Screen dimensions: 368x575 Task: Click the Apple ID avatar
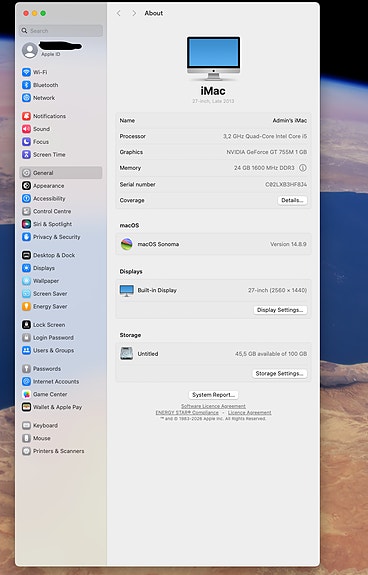click(30, 50)
